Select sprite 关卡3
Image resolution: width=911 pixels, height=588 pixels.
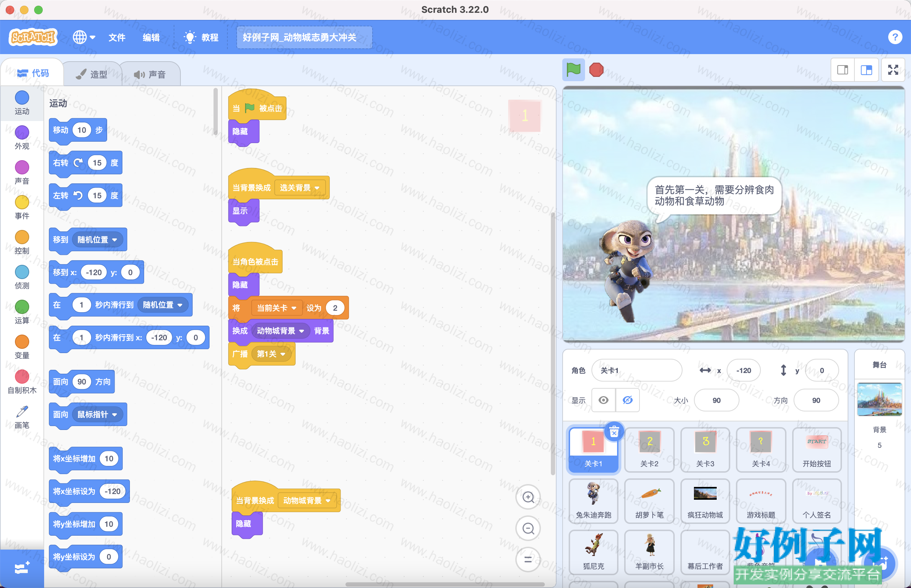(x=705, y=450)
